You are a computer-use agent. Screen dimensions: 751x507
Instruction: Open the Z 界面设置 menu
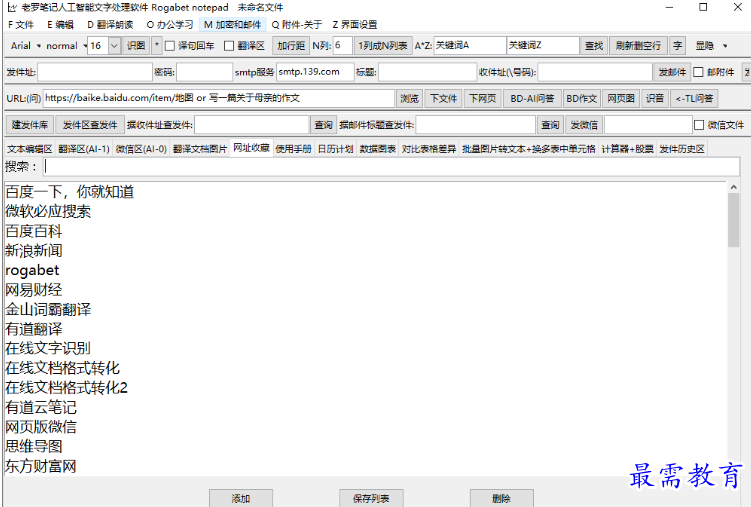(x=355, y=24)
